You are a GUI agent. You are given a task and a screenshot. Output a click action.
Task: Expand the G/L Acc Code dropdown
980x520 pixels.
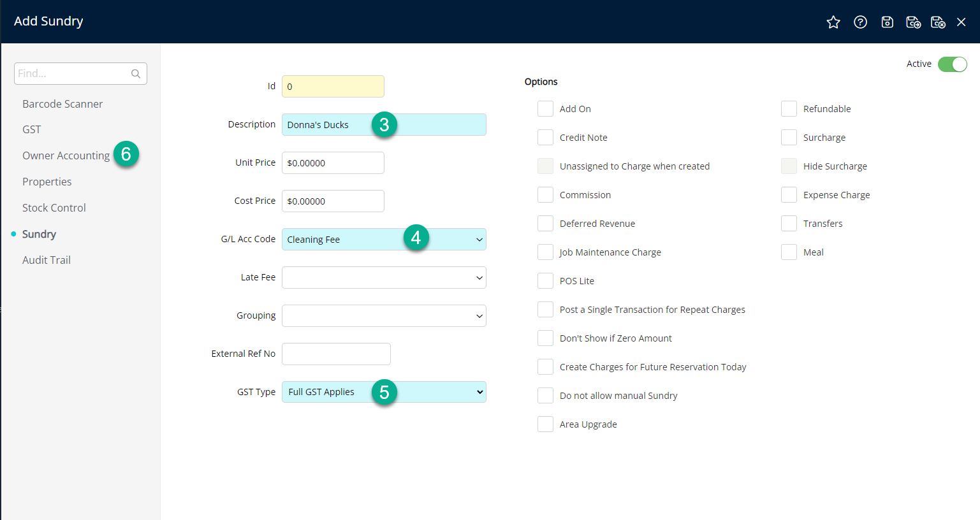[x=479, y=240]
